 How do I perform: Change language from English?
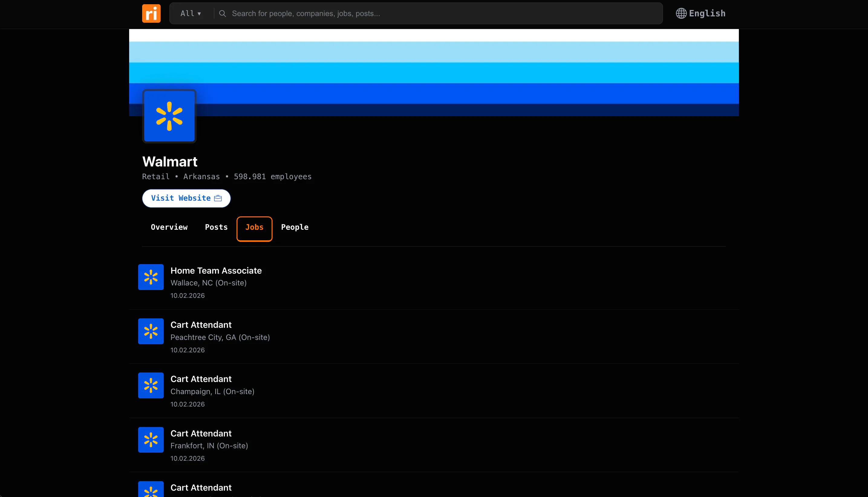click(701, 13)
